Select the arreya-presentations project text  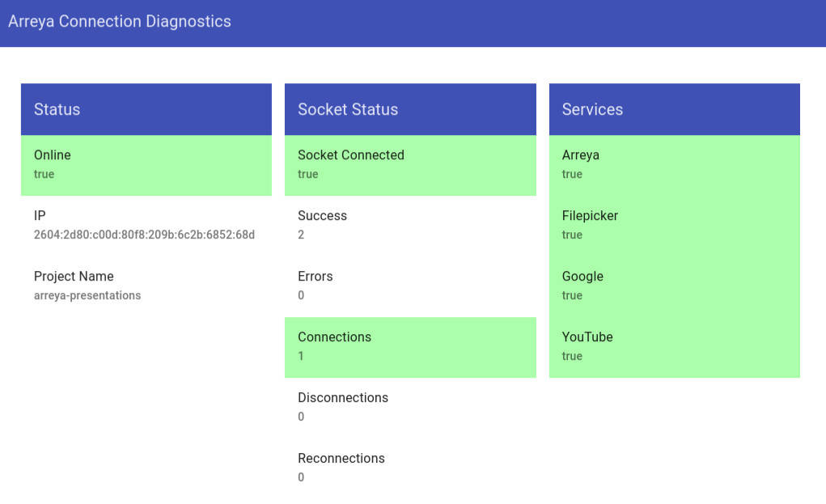(87, 296)
